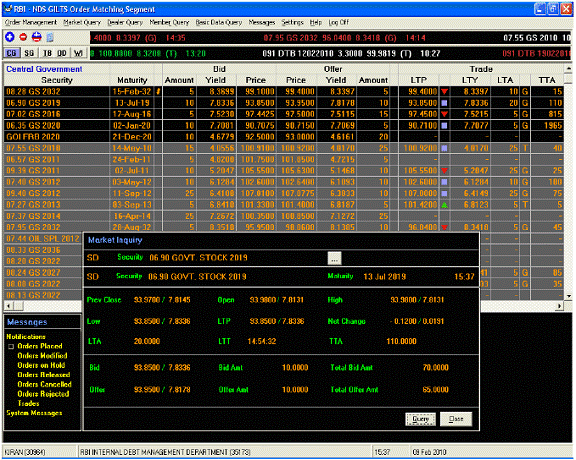Open the Market Query menu
Viewport: 576px width, 460px height.
click(82, 22)
